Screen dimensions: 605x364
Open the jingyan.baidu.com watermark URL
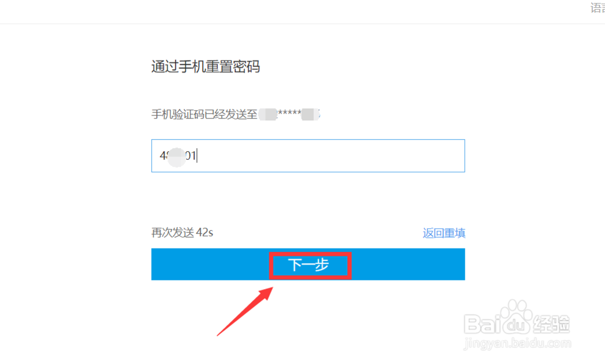click(x=517, y=343)
